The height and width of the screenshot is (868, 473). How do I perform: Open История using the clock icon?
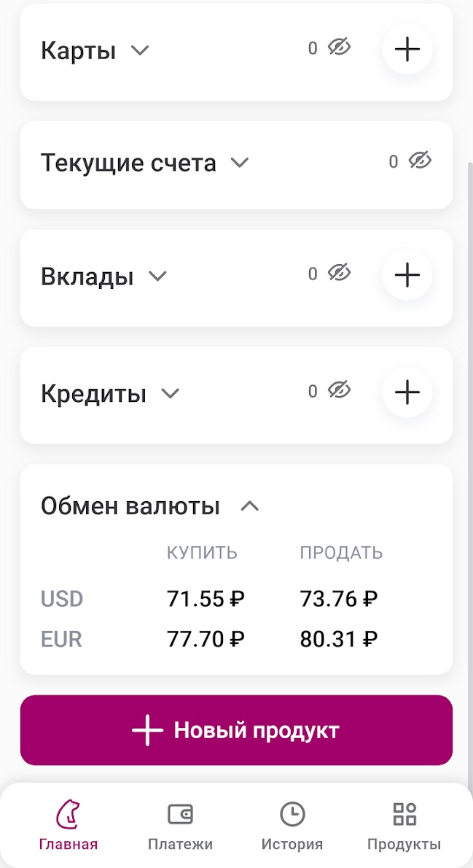pyautogui.click(x=292, y=812)
